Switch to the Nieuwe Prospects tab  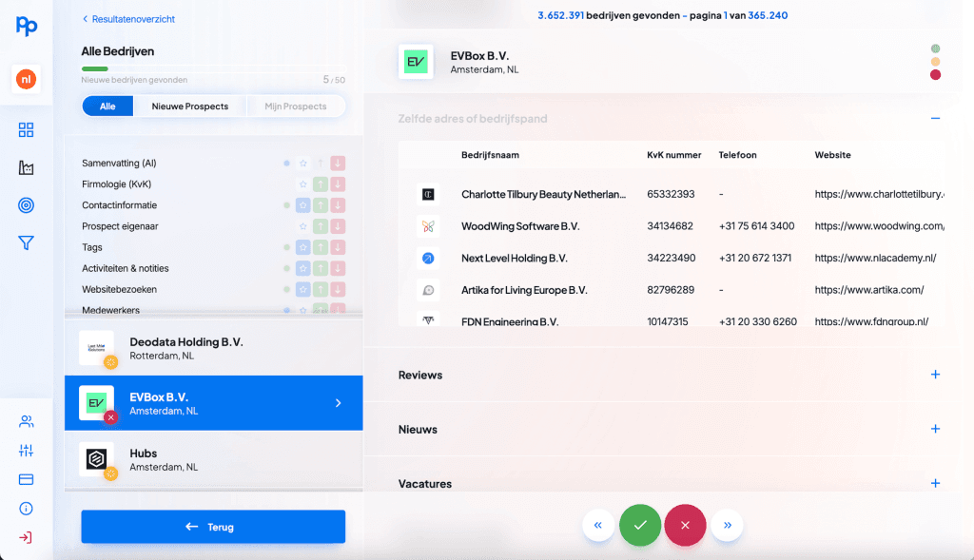pos(190,106)
